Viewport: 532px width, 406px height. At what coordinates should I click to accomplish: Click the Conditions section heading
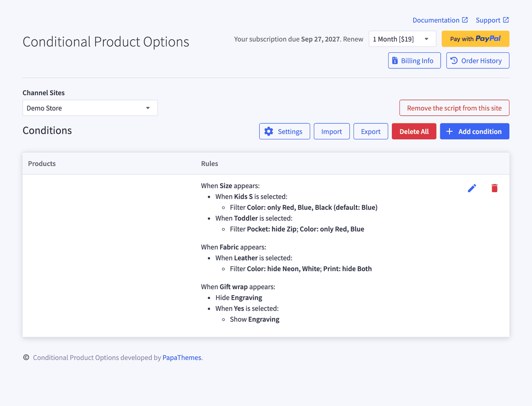(47, 130)
